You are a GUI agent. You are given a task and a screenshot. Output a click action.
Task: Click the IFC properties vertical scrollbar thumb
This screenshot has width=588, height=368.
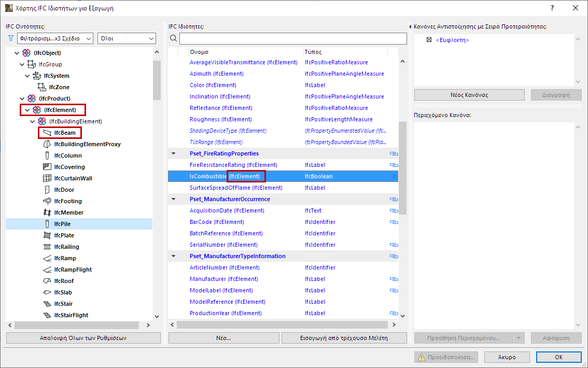(403, 168)
